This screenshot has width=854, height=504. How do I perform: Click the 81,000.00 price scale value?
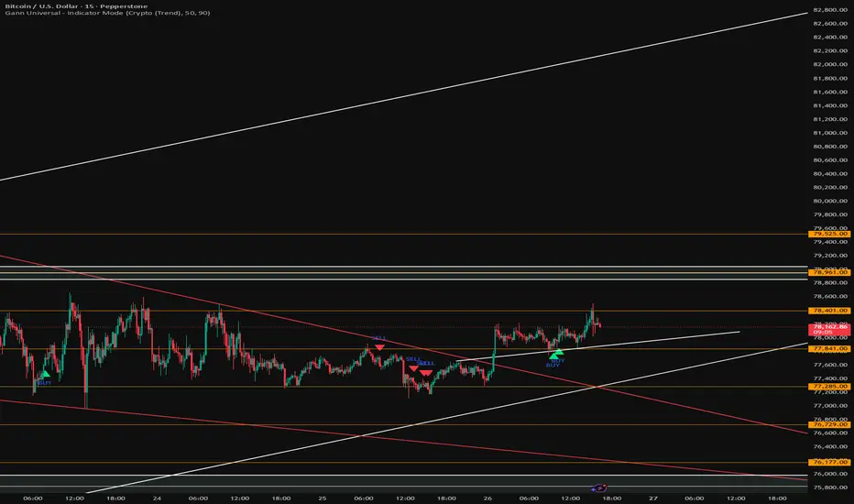(x=830, y=133)
